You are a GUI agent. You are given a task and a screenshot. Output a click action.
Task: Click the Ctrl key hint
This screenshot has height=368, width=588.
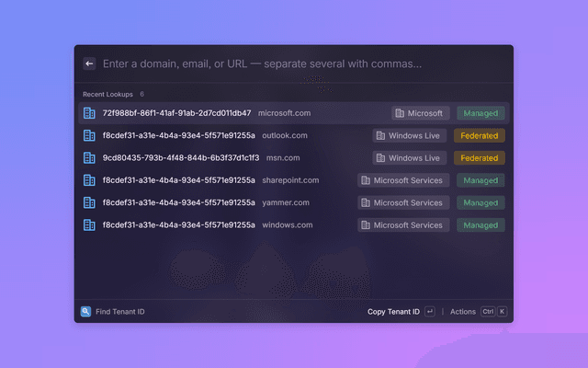coord(488,311)
